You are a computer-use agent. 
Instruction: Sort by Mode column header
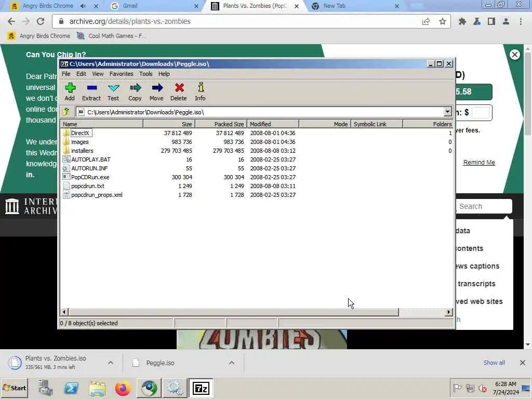click(x=325, y=124)
